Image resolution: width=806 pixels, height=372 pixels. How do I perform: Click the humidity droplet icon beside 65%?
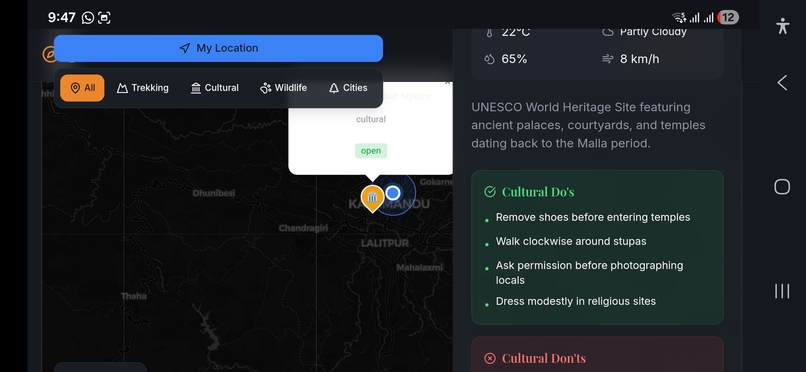click(489, 59)
